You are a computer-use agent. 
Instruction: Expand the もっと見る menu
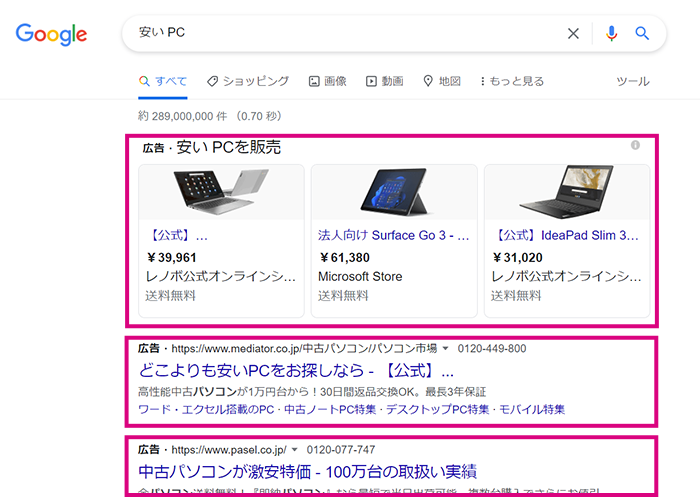[512, 81]
